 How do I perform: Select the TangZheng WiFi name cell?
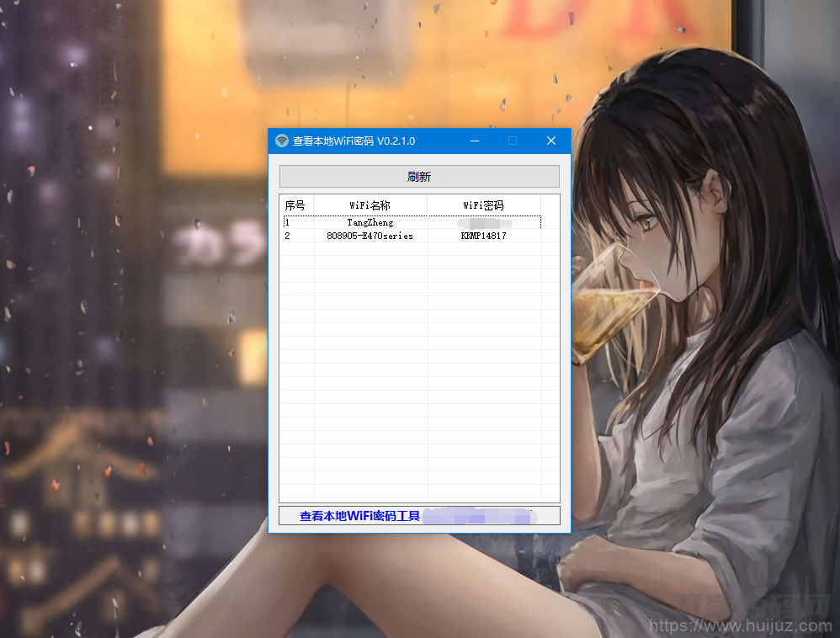(x=370, y=222)
